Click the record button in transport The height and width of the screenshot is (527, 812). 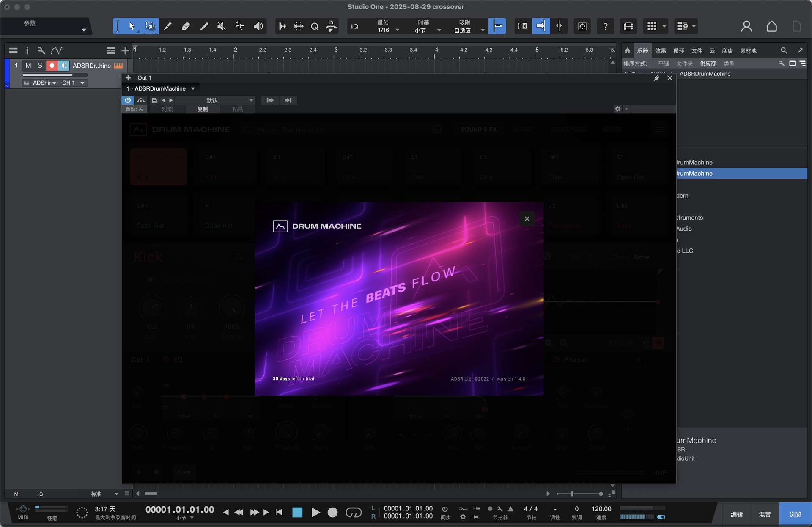(x=333, y=513)
